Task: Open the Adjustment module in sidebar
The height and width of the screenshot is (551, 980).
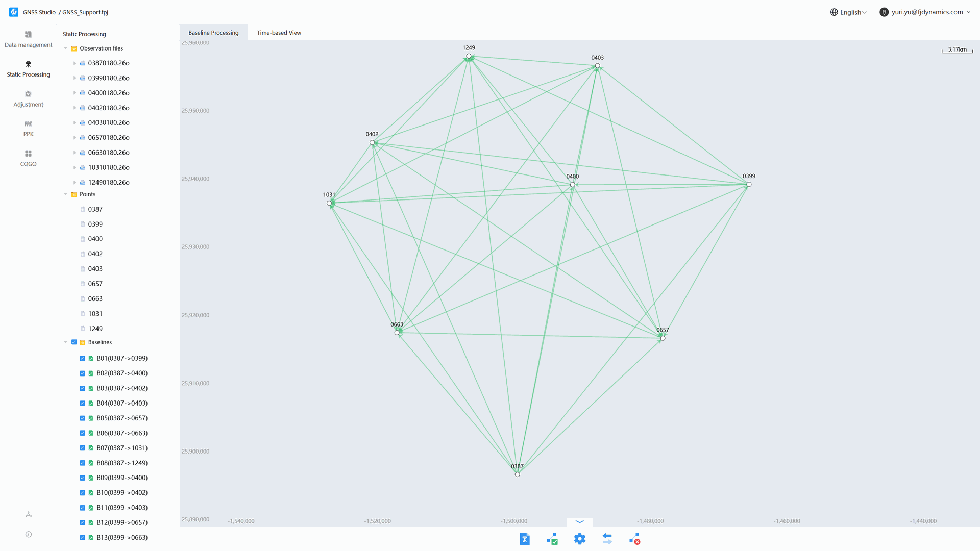Action: [x=28, y=98]
